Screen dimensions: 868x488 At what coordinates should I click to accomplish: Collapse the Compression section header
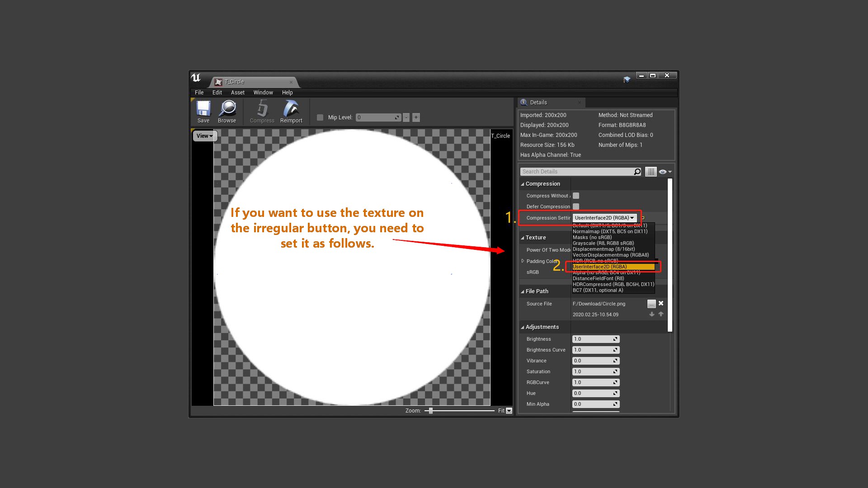[524, 183]
